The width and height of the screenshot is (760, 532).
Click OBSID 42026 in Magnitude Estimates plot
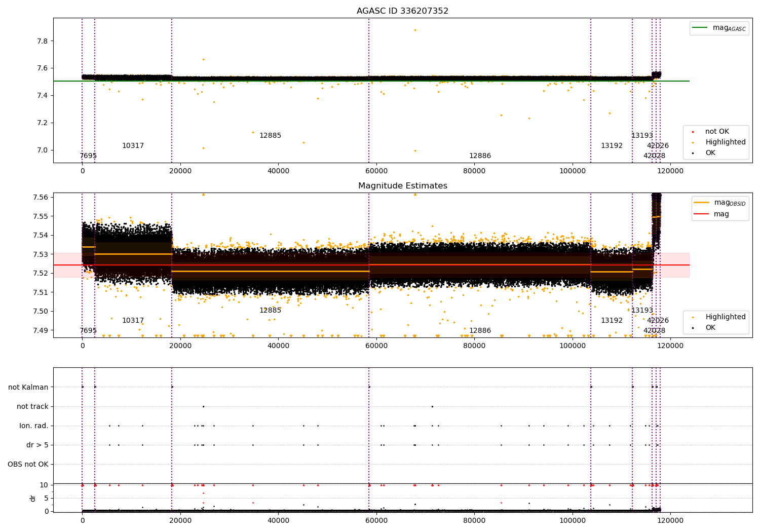tap(658, 321)
